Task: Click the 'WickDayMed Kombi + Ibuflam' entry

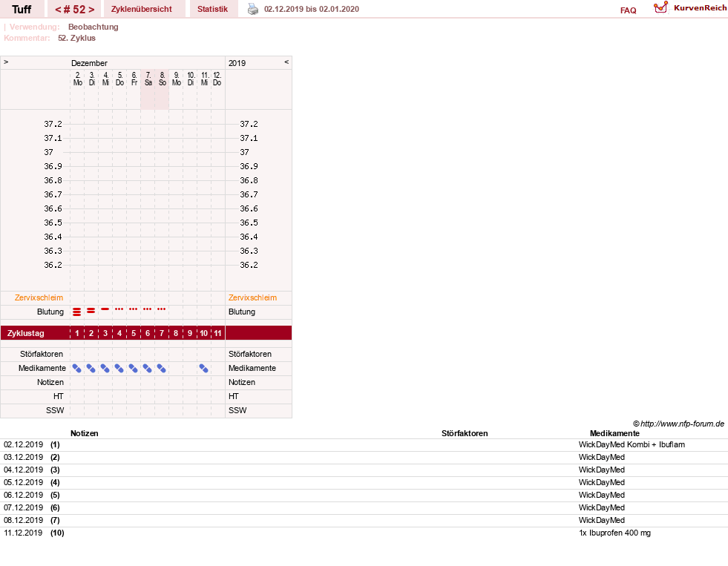Action: pos(632,444)
